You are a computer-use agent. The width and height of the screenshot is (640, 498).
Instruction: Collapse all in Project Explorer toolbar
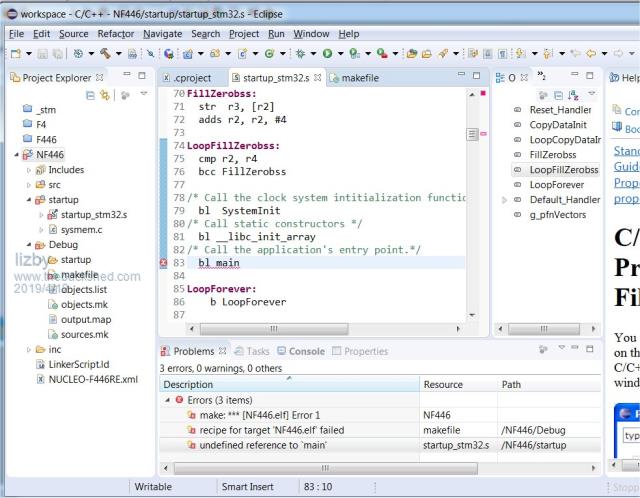(92, 95)
